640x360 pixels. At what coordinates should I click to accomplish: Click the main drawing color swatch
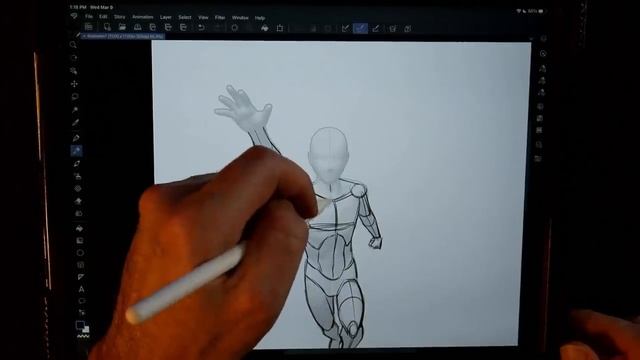click(x=80, y=325)
